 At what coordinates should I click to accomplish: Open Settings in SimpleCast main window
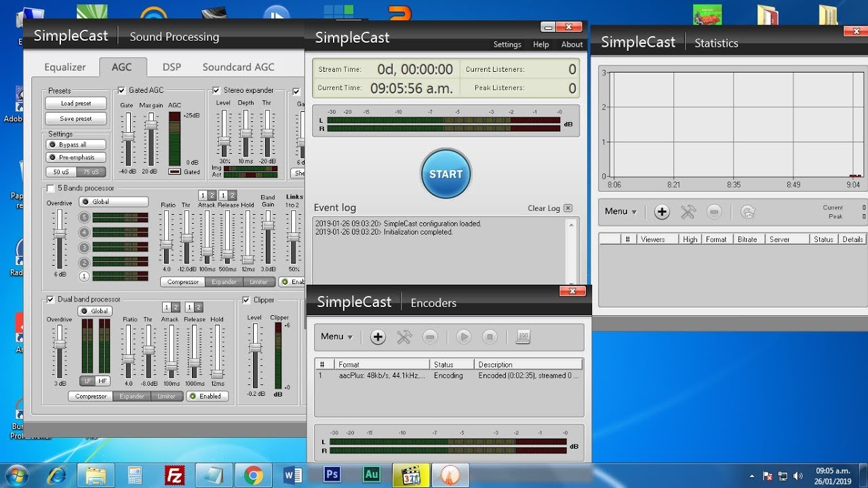(507, 44)
